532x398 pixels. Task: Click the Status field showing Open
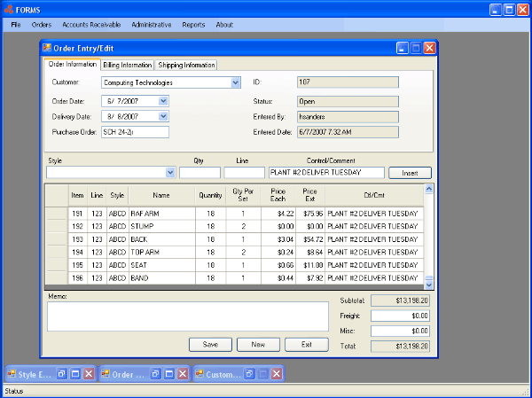point(348,101)
